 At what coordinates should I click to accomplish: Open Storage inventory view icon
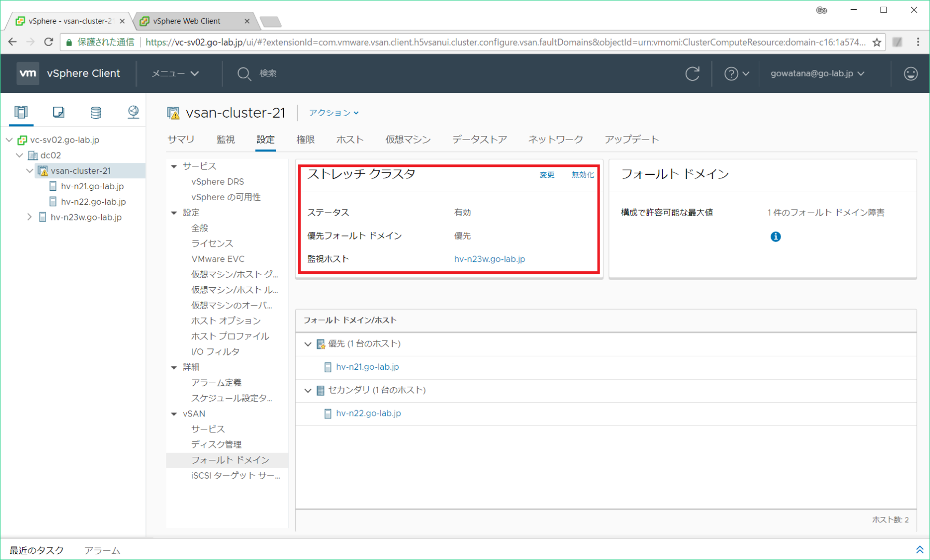click(x=95, y=112)
